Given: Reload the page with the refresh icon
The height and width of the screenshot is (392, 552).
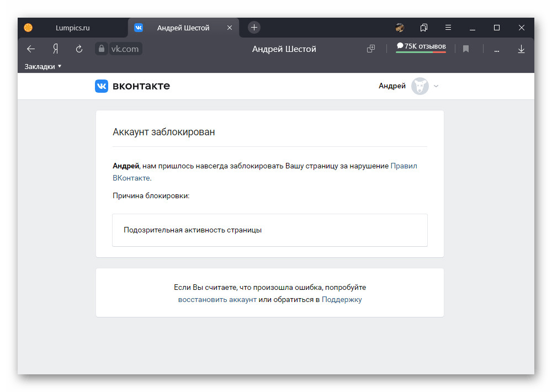Looking at the screenshot, I should click(x=79, y=49).
